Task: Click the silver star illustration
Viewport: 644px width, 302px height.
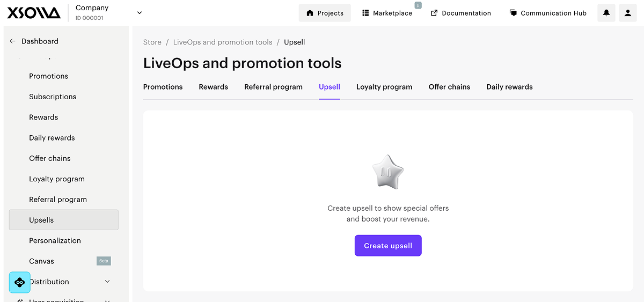Action: pyautogui.click(x=387, y=173)
